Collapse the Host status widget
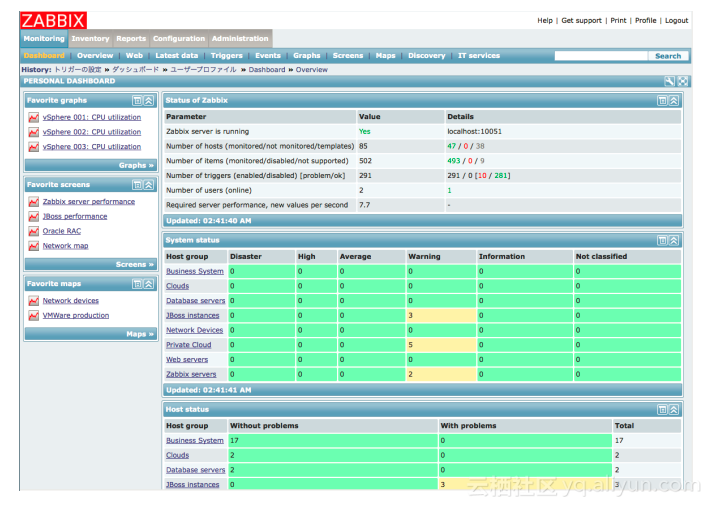Viewport: 712px width, 508px height. click(x=674, y=410)
